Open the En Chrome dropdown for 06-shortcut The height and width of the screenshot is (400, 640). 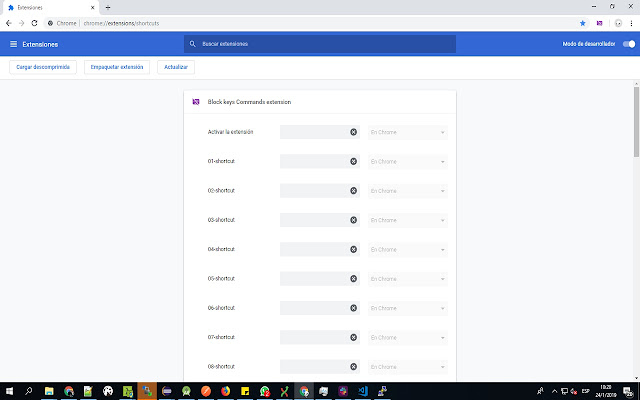408,309
